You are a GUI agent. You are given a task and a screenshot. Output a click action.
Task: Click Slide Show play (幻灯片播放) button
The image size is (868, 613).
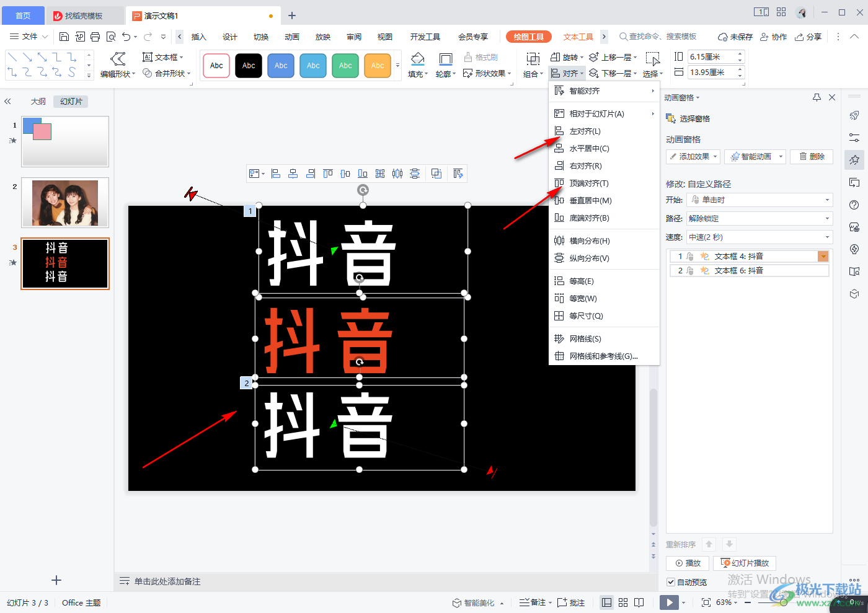coord(745,563)
